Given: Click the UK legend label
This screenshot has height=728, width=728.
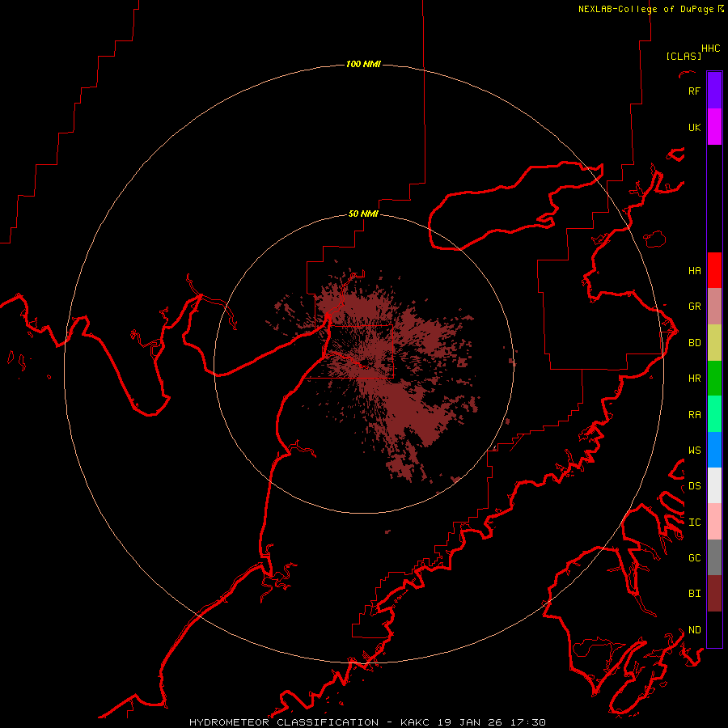Looking at the screenshot, I should click(694, 127).
